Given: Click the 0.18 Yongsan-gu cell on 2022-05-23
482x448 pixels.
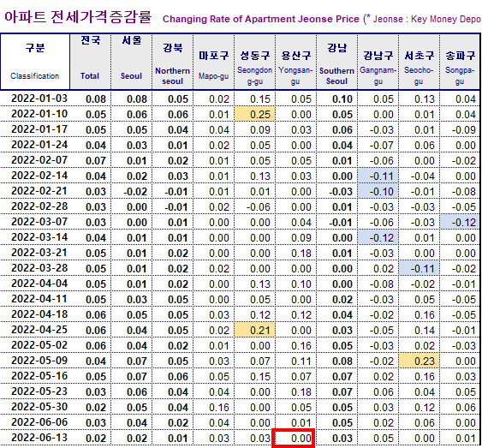Looking at the screenshot, I should coord(295,391).
